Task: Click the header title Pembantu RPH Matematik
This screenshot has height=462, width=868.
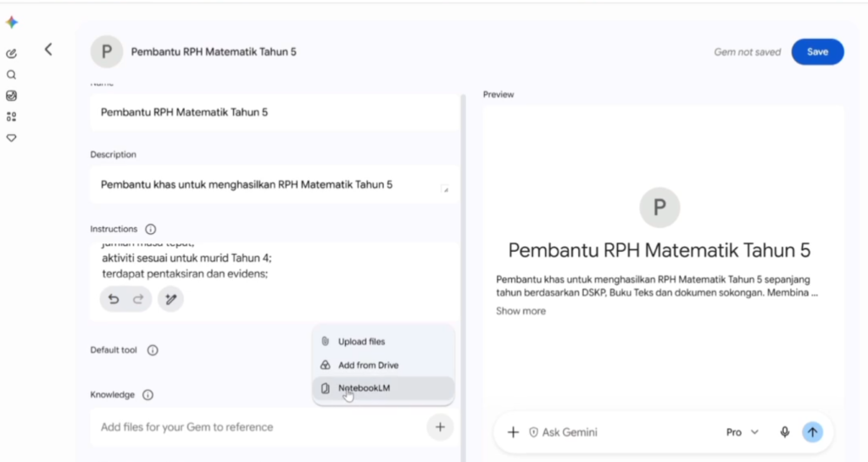Action: click(x=214, y=52)
